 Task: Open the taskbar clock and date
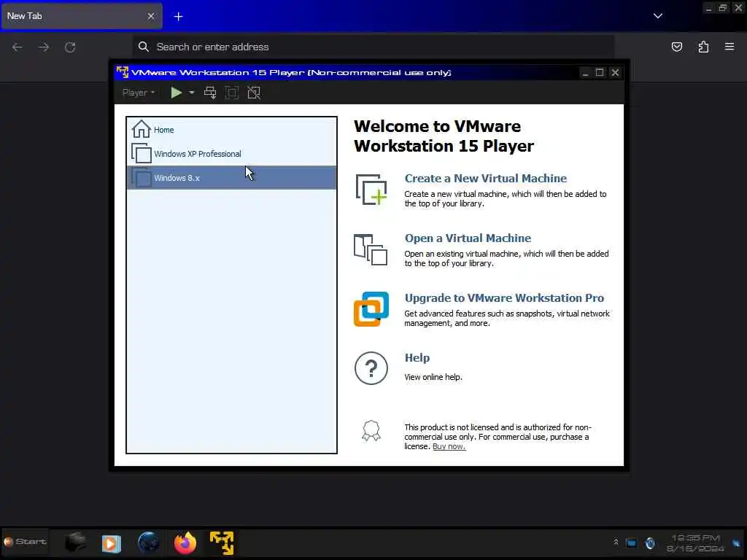(x=695, y=543)
